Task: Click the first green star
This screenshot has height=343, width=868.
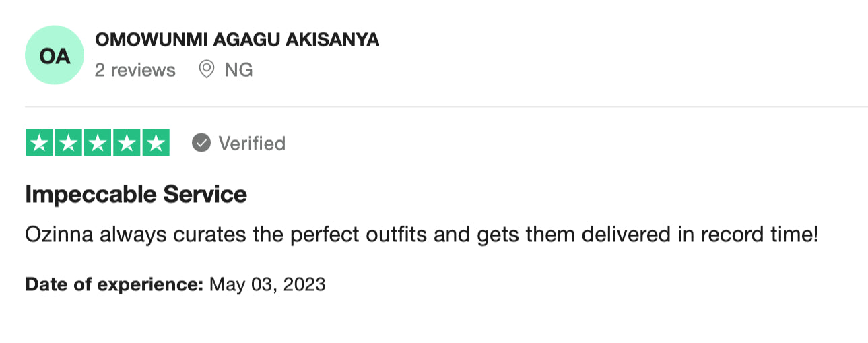Action: point(40,143)
